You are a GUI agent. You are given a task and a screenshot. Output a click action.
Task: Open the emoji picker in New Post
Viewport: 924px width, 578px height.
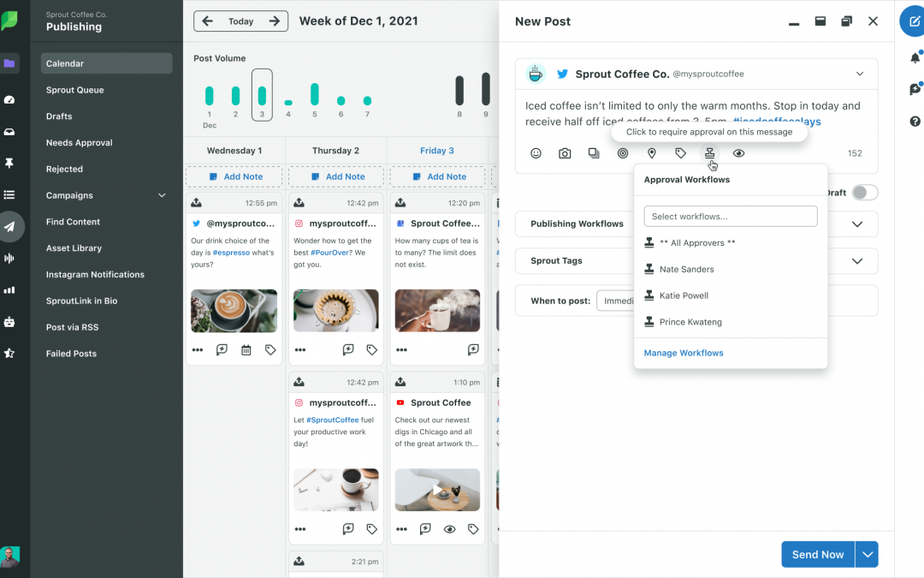(x=536, y=153)
